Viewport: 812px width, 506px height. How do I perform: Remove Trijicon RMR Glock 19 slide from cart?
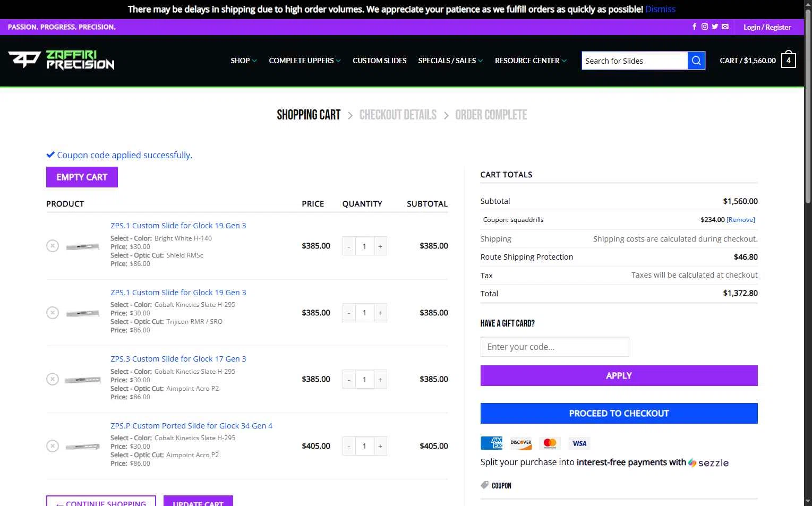[x=53, y=313]
